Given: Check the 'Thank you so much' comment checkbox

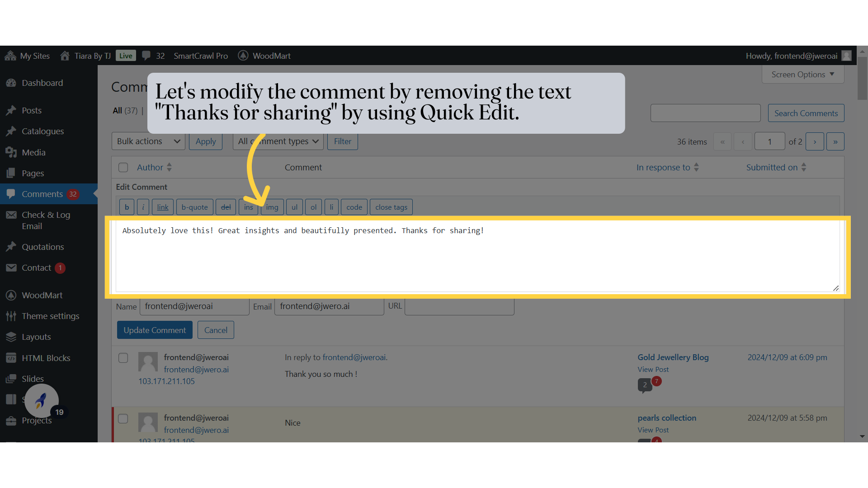Looking at the screenshot, I should click(123, 358).
